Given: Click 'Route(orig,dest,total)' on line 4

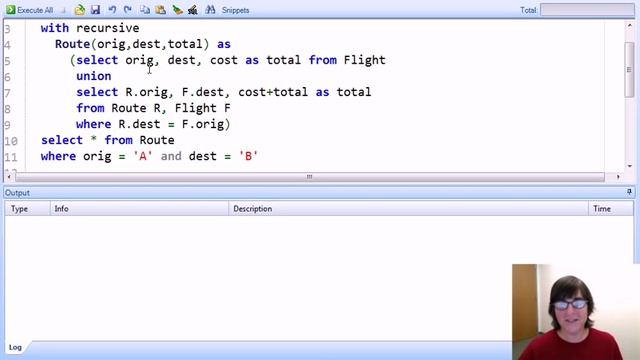Looking at the screenshot, I should 132,44.
